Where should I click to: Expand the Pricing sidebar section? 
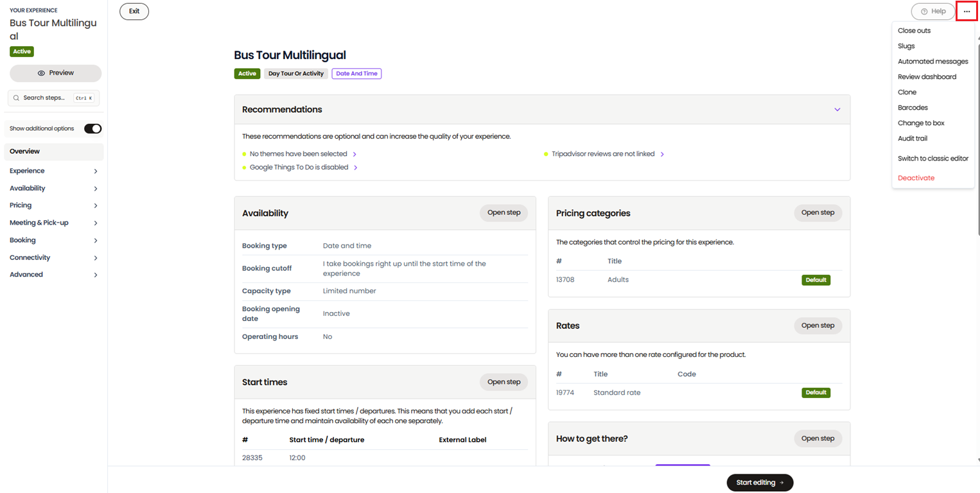point(54,205)
